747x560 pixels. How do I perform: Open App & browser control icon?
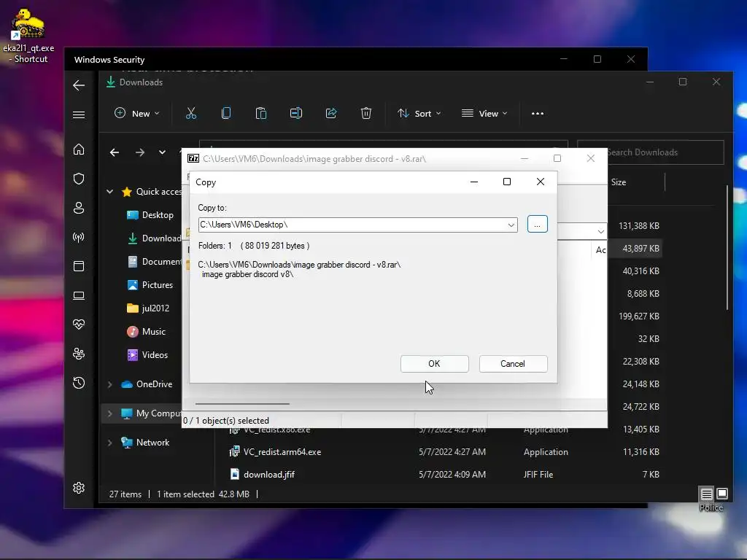click(79, 266)
